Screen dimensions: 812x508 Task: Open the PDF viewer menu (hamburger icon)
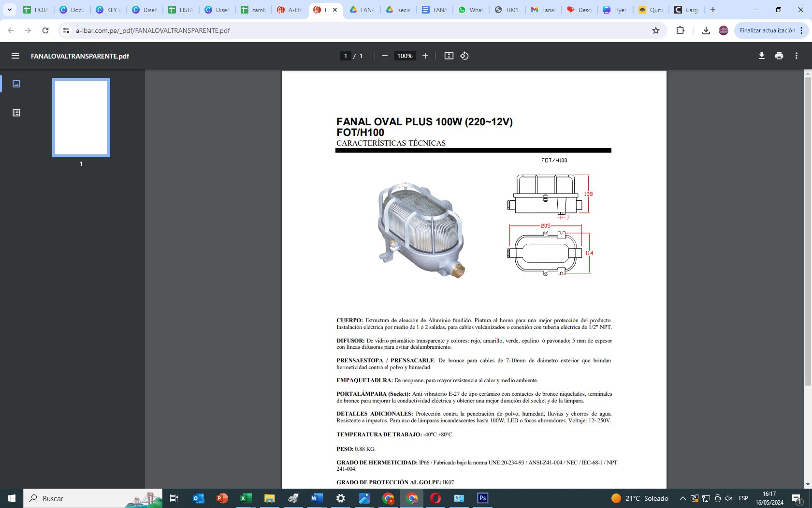click(x=15, y=56)
